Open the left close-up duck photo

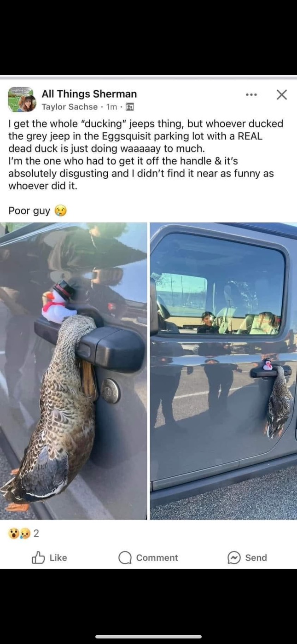[x=74, y=371]
